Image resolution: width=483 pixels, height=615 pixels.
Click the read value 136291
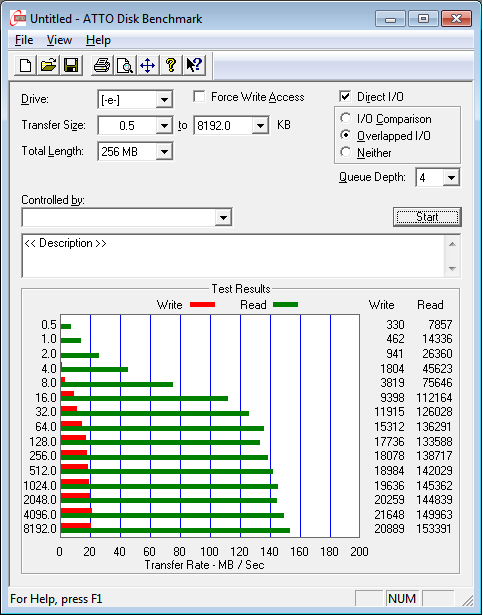pos(434,426)
